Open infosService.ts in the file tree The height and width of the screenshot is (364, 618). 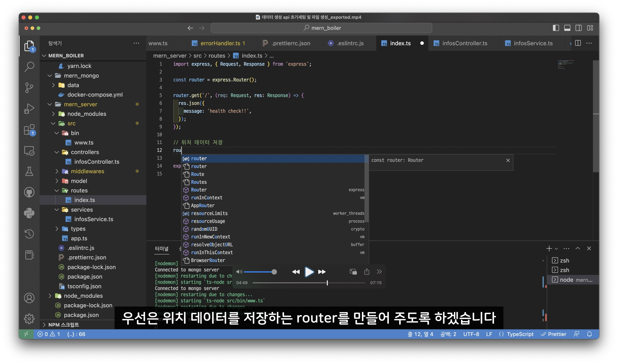tap(94, 219)
